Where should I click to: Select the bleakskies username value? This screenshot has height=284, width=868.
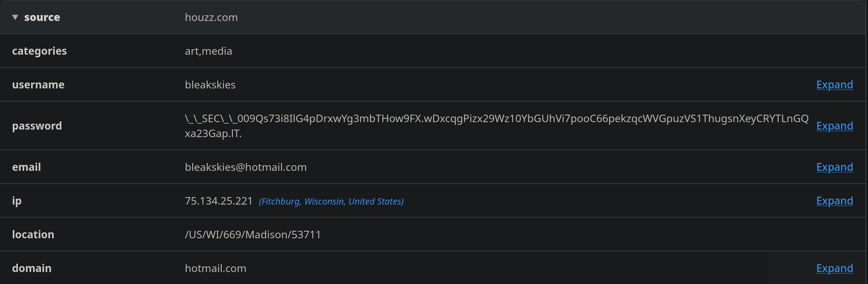tap(210, 85)
